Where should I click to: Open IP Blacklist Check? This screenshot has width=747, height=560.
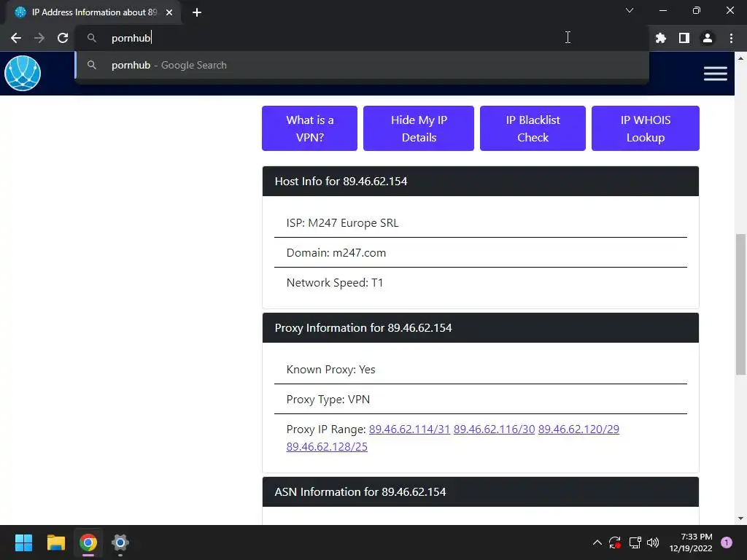click(533, 128)
